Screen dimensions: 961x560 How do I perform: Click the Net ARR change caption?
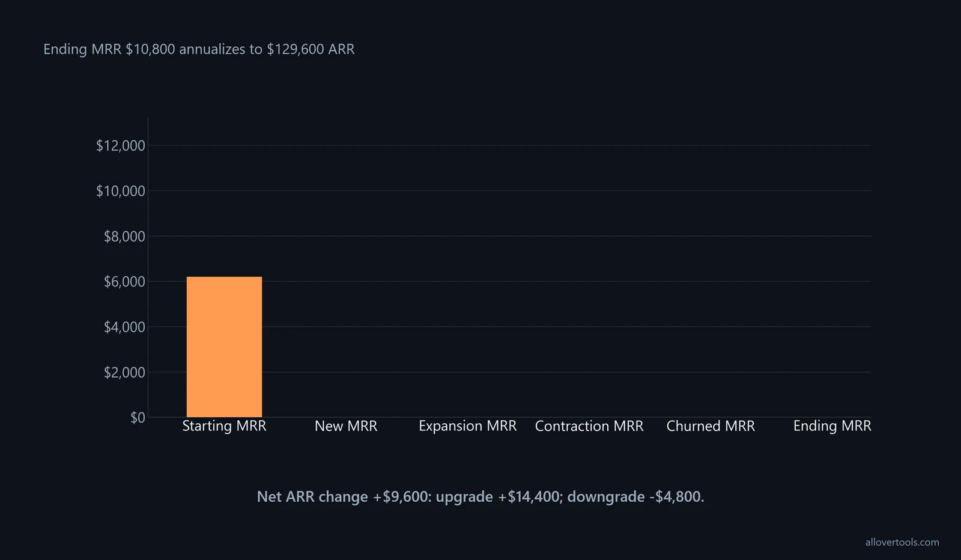point(480,497)
